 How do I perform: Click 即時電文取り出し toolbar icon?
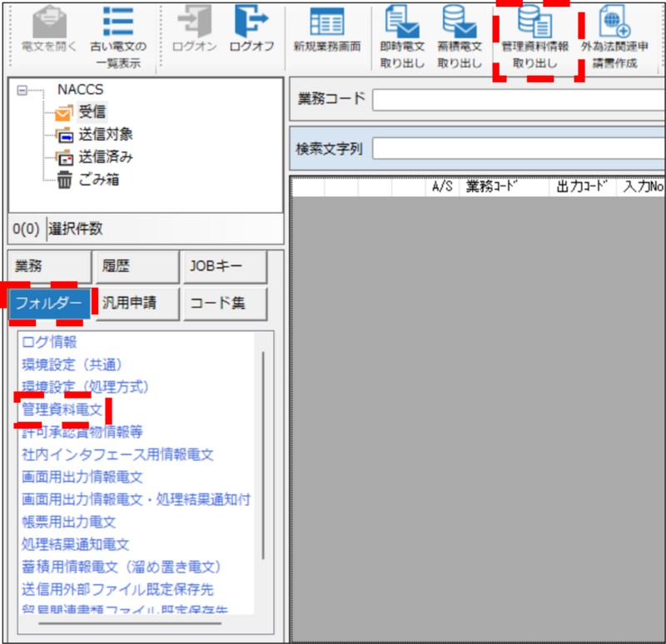(x=402, y=33)
